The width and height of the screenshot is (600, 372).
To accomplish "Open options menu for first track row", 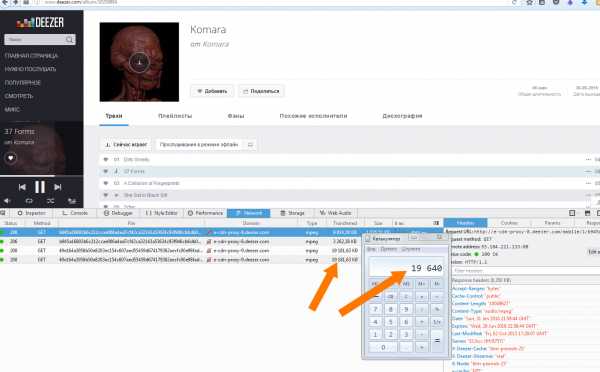I will tap(588, 159).
